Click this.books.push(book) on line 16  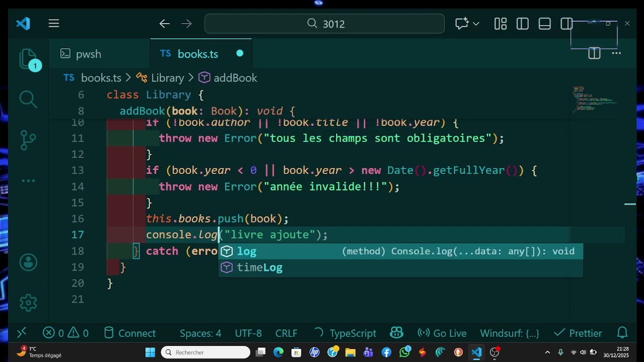pos(217,219)
